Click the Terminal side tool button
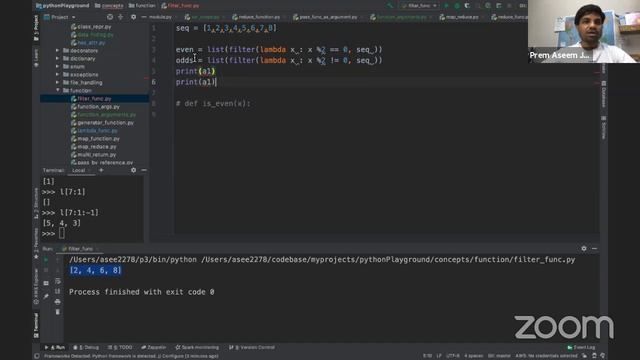Image resolution: width=640 pixels, height=360 pixels. 36,325
